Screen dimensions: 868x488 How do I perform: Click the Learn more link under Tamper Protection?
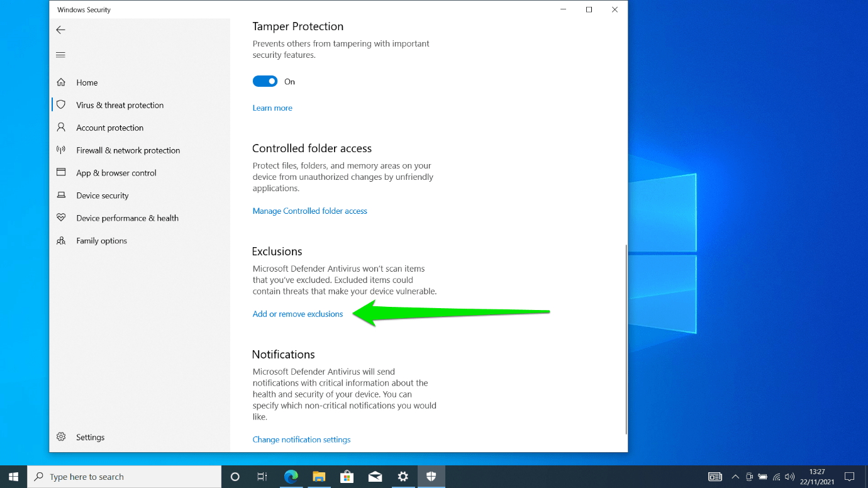pyautogui.click(x=272, y=108)
